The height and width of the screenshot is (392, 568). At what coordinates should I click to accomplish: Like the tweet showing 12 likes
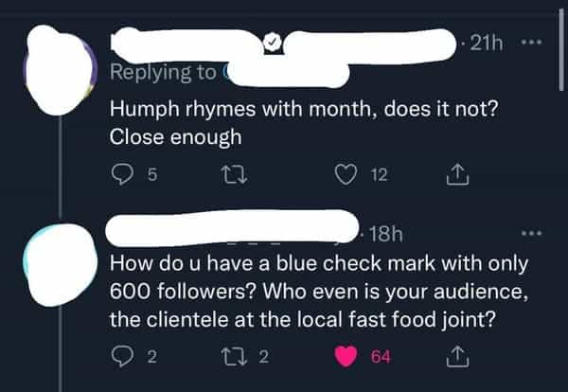[346, 175]
